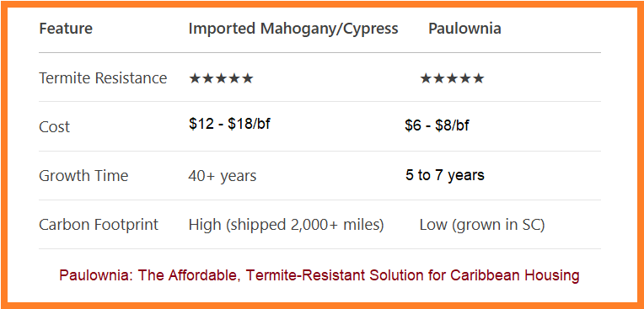Click the High (shipped 2,000+ miles) cell
644x309 pixels.
[x=286, y=225]
